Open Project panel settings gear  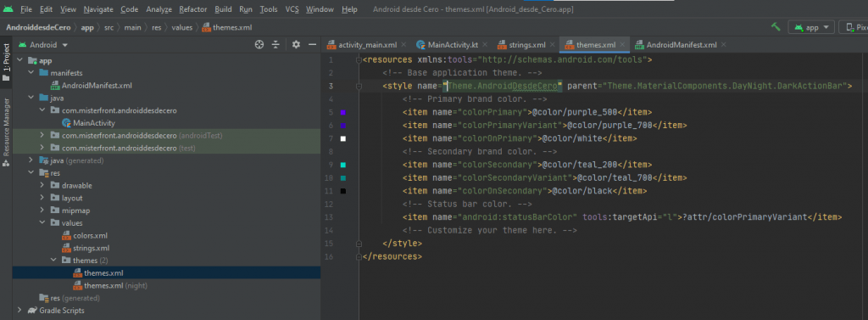coord(296,45)
